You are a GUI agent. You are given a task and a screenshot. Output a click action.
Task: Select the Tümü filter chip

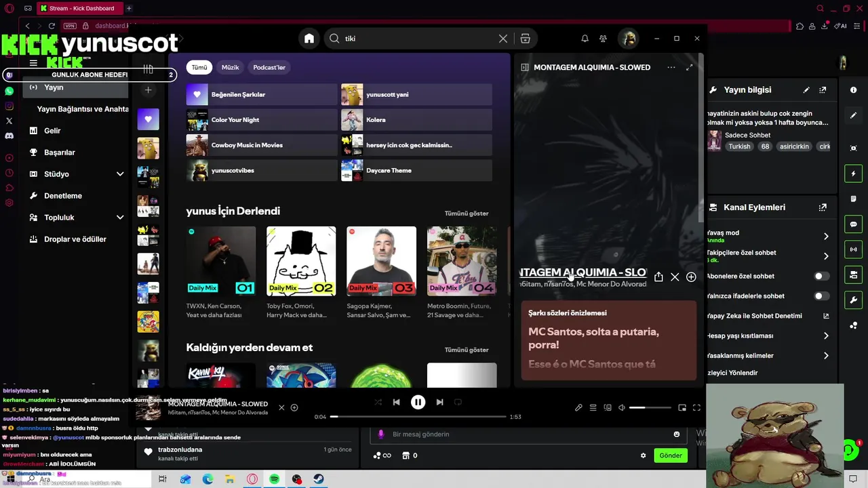[x=199, y=67]
